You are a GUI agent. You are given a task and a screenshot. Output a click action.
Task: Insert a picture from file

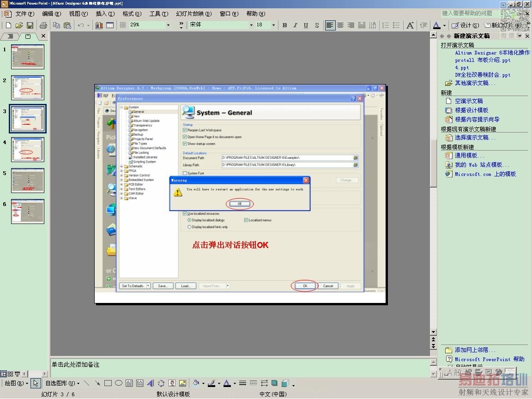click(182, 383)
